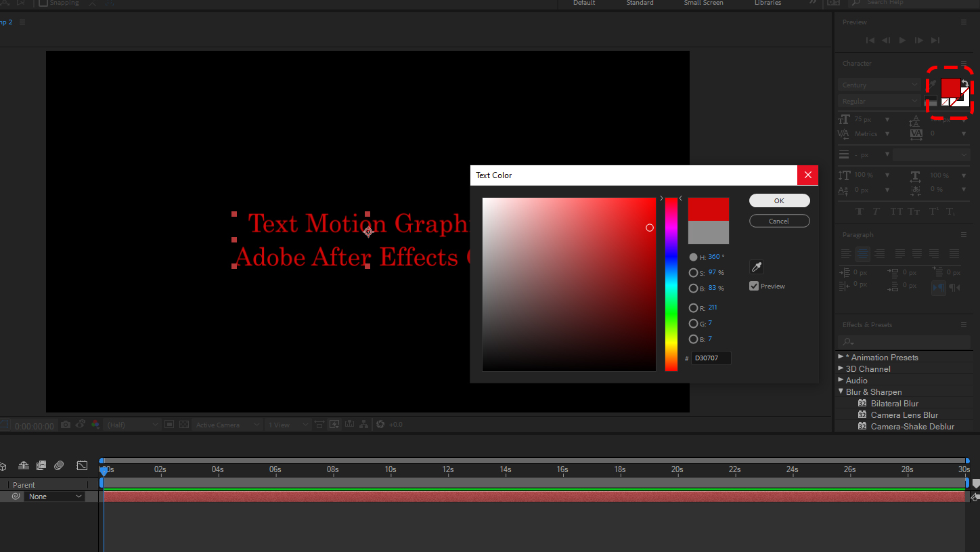Collapse the Blur & Sharpen category
This screenshot has height=552, width=980.
[x=841, y=391]
